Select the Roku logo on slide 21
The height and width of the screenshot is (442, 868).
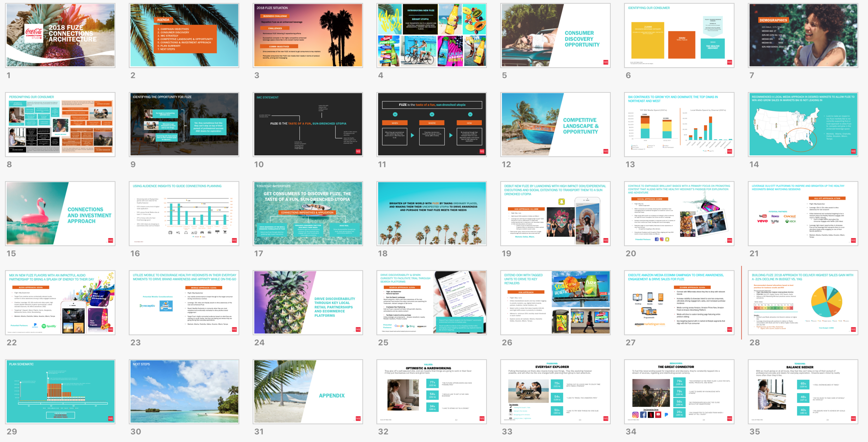pos(775,216)
